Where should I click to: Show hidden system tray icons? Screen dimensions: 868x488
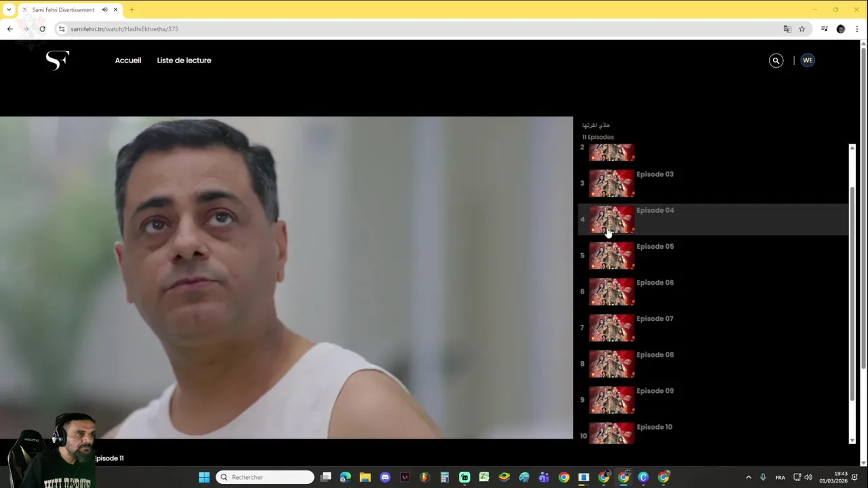[x=749, y=477]
